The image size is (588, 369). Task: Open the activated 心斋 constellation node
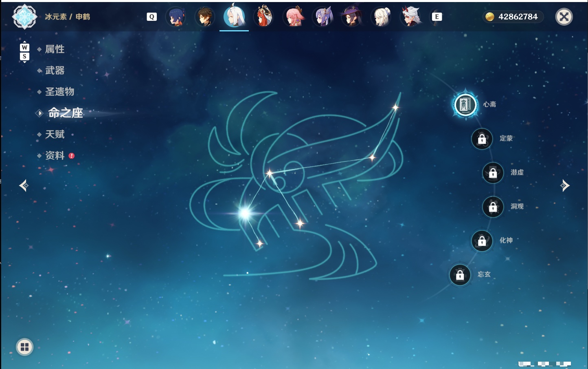coord(465,105)
